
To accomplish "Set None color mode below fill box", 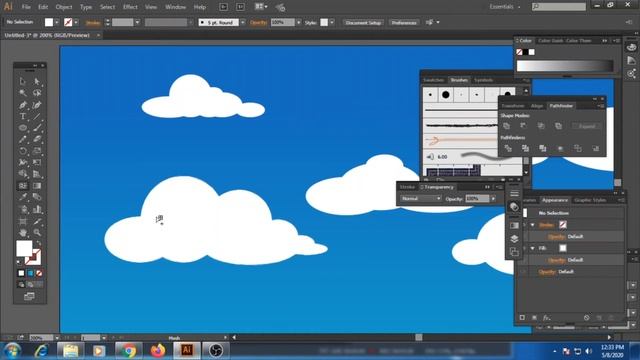I will (x=39, y=273).
